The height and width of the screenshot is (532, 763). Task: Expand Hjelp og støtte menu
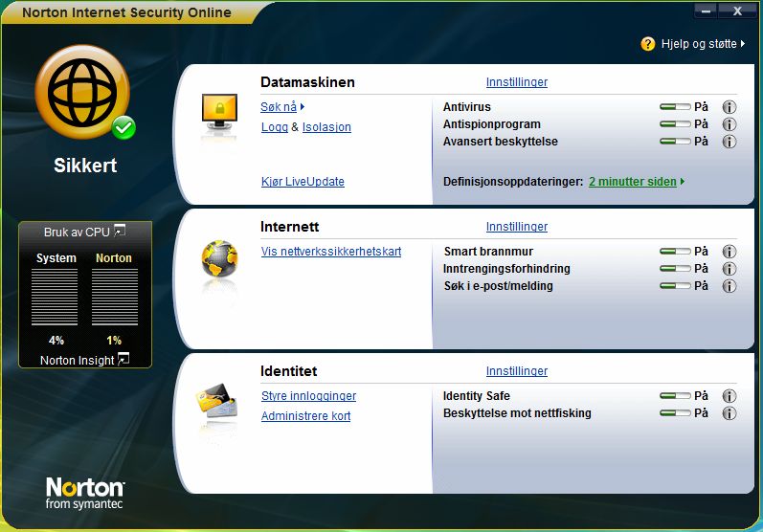pos(743,44)
